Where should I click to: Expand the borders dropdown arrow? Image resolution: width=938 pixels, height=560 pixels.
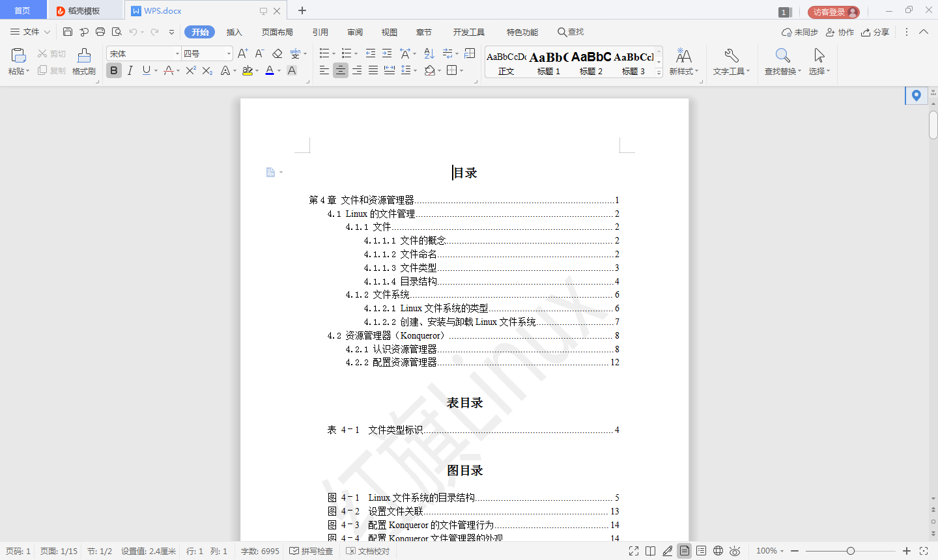coord(461,71)
